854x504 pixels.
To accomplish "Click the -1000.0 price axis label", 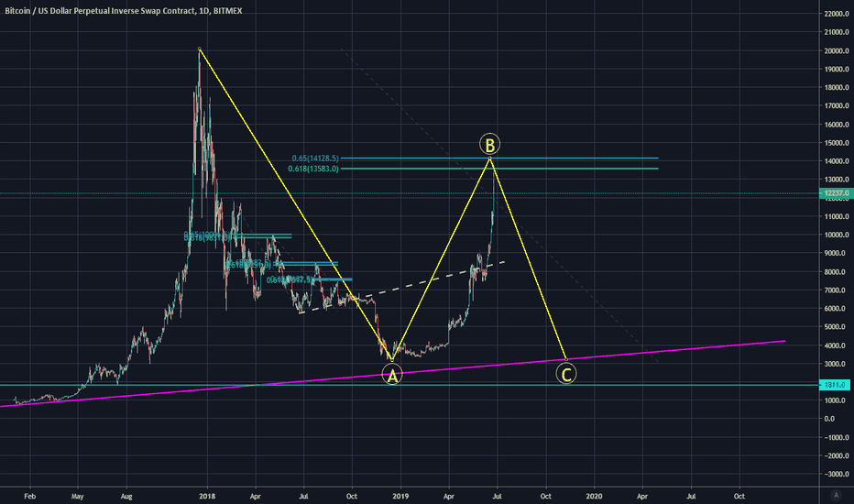I will pyautogui.click(x=837, y=437).
